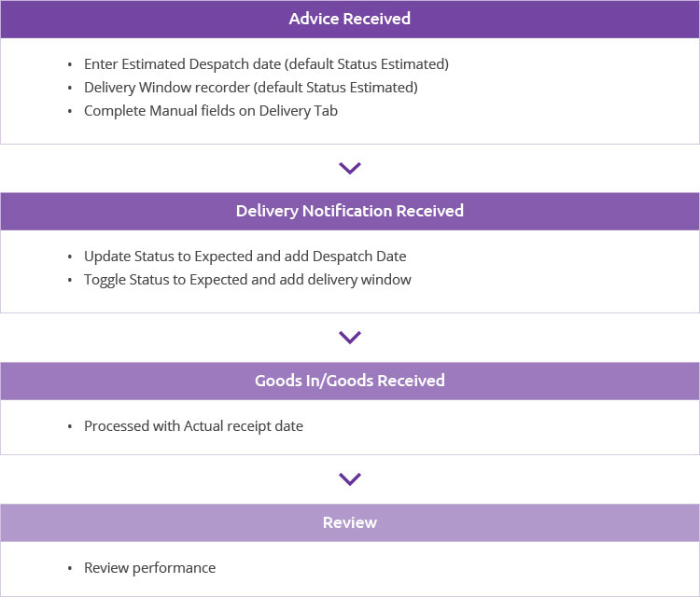Image resolution: width=700 pixels, height=597 pixels.
Task: Click the bullet before Delivery Window recorder
Action: [70, 89]
